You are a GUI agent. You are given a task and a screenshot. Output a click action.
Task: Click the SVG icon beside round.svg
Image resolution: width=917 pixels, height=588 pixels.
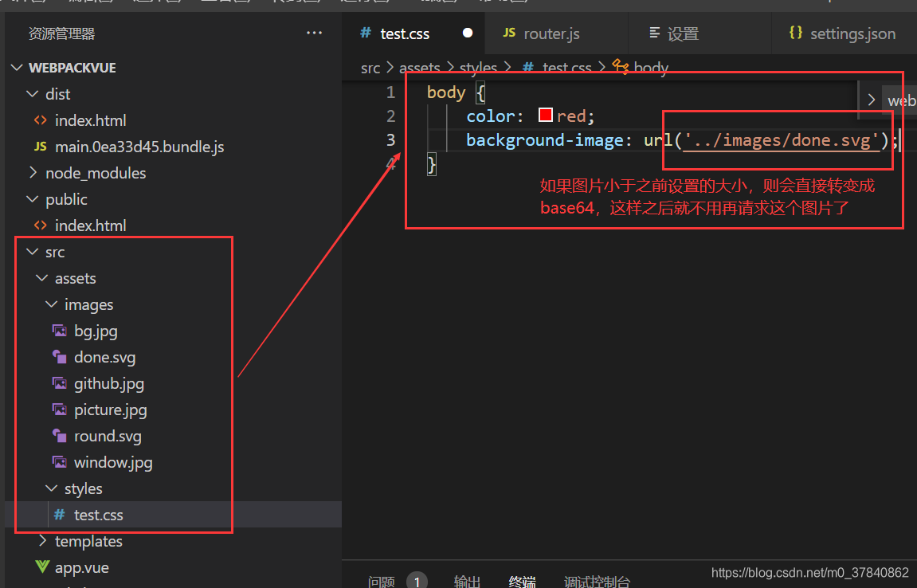click(x=59, y=436)
